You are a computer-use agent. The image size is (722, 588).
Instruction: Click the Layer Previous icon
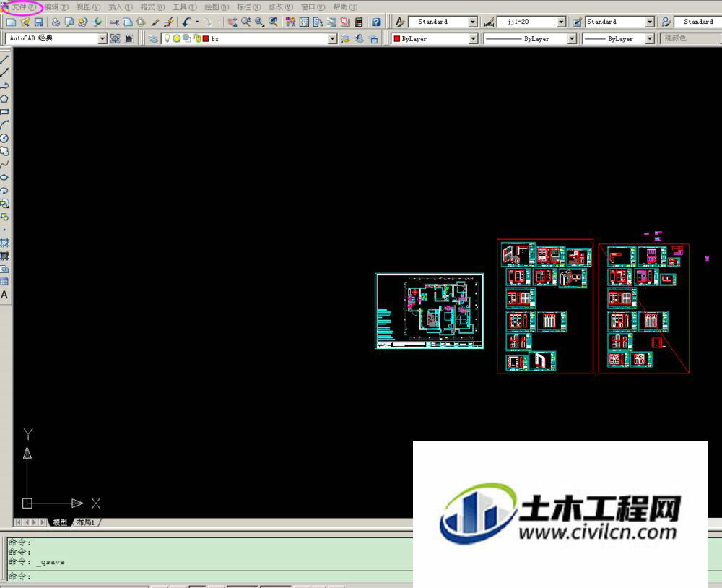359,39
